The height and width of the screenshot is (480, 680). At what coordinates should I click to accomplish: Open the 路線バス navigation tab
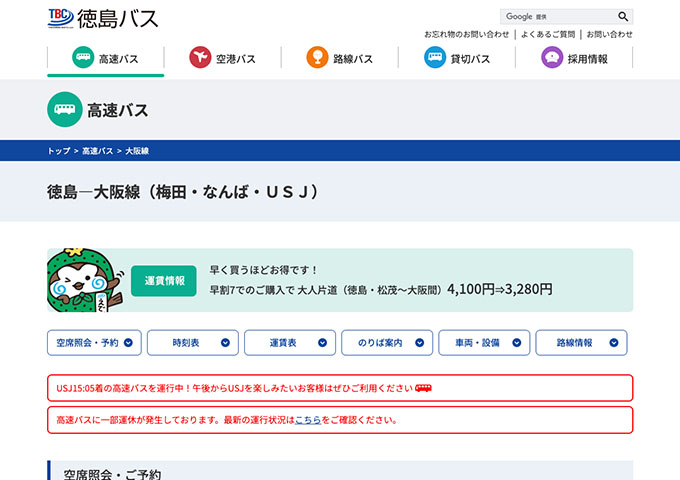click(x=340, y=59)
